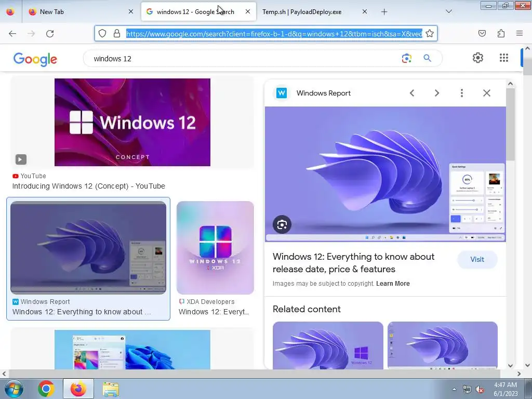Open first related content thumbnail

tap(328, 345)
